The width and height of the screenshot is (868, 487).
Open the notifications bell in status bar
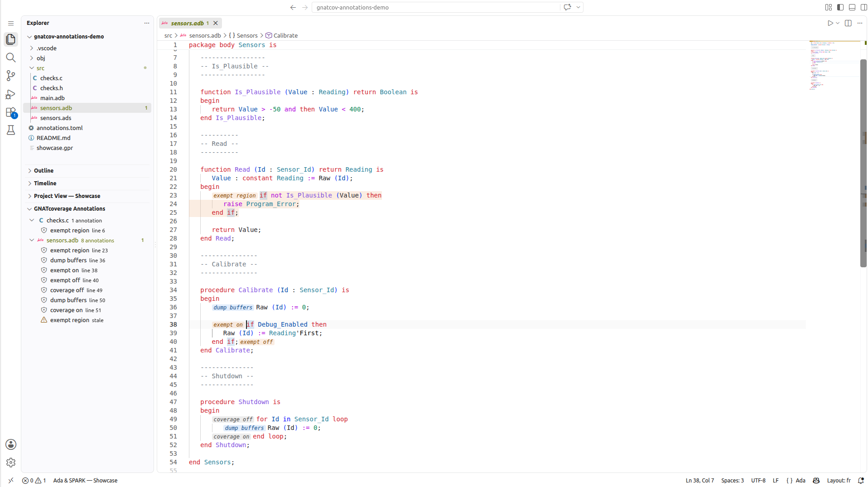click(x=861, y=481)
